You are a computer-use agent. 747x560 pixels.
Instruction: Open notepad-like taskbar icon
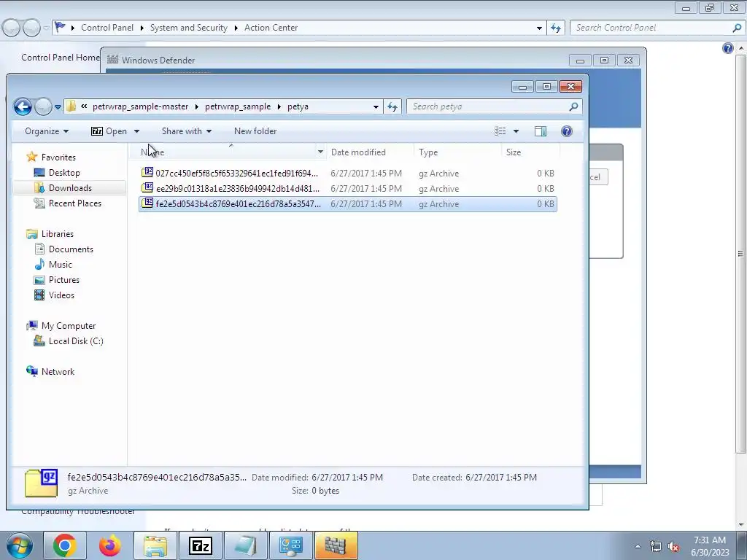tap(245, 545)
